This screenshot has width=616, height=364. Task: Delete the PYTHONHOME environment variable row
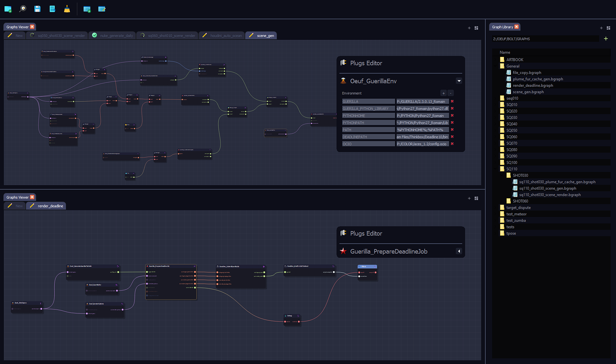(x=452, y=115)
